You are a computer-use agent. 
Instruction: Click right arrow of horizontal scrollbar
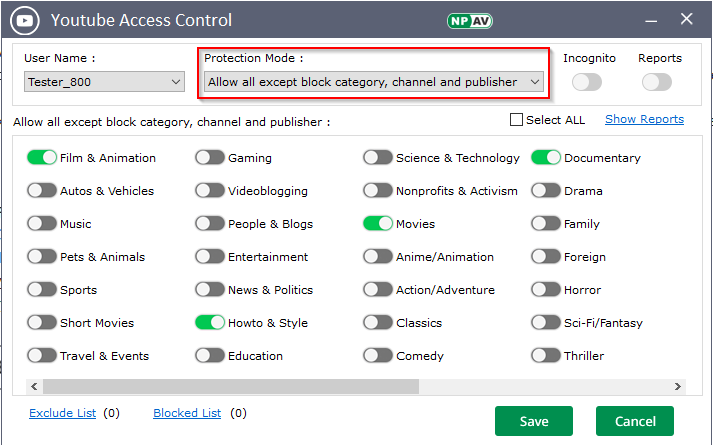679,386
